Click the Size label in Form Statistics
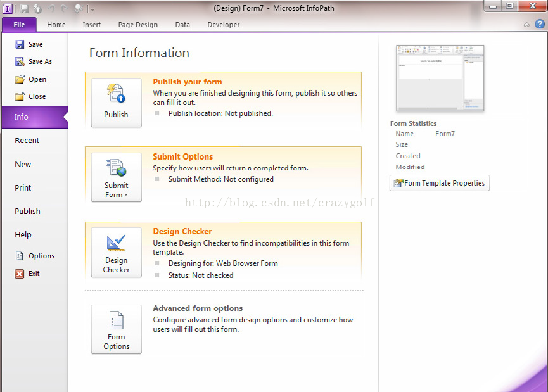This screenshot has height=392, width=548. [x=402, y=144]
